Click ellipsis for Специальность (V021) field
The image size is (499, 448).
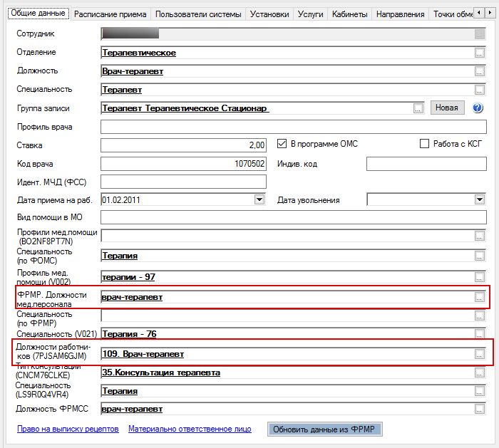[479, 334]
